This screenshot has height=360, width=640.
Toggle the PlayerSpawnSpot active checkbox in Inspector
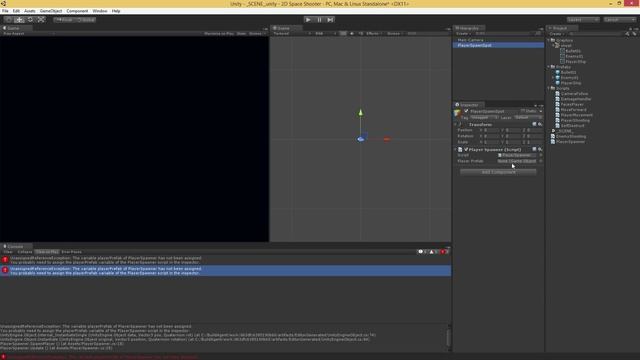pyautogui.click(x=466, y=111)
